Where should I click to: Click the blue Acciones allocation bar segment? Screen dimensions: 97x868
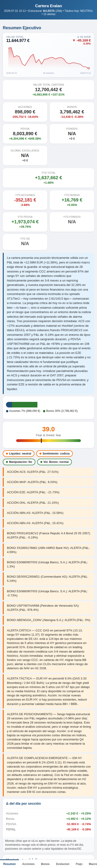coord(9,405)
